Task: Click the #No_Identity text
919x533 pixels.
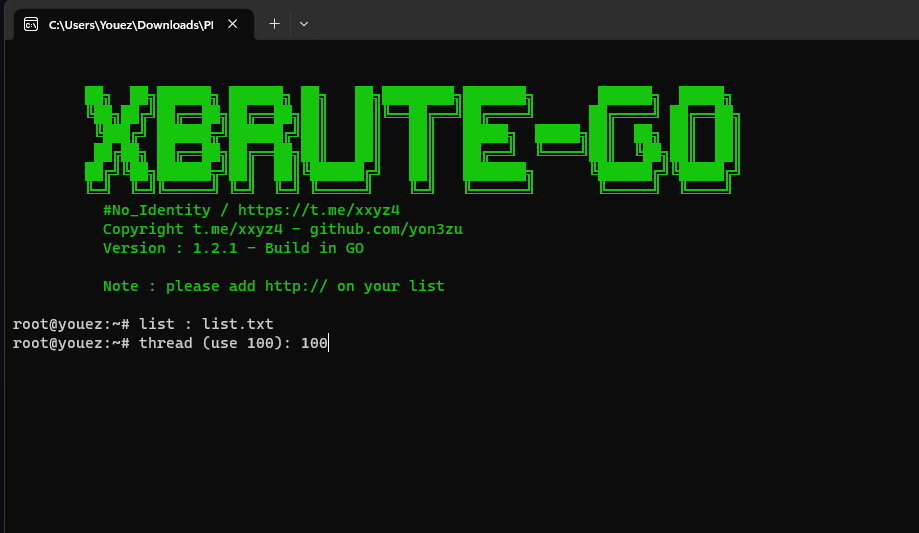Action: [x=156, y=210]
